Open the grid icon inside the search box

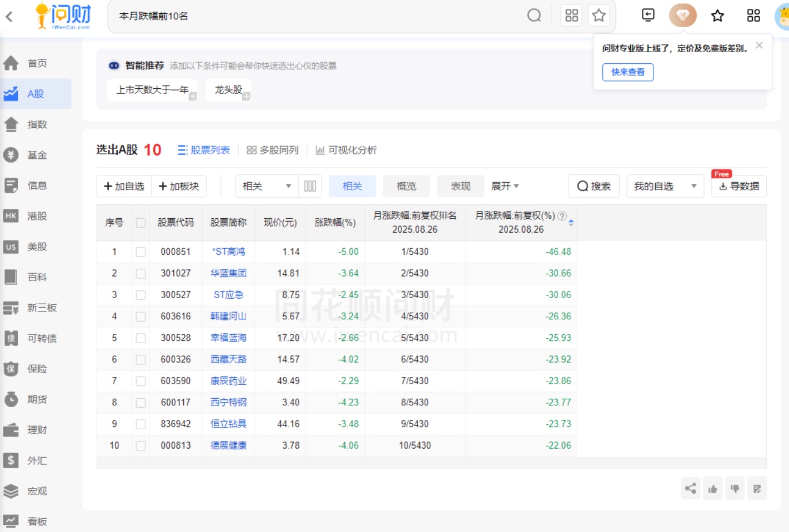pos(572,16)
